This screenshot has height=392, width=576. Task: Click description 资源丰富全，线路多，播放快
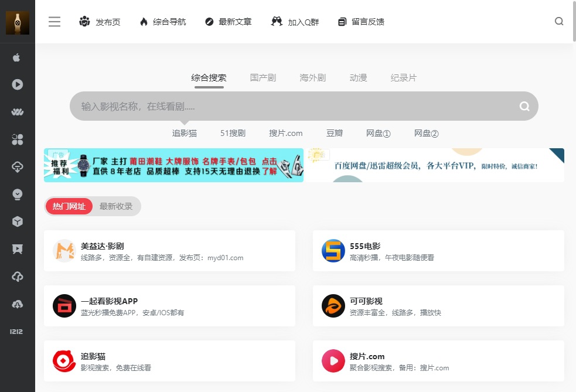click(x=396, y=313)
